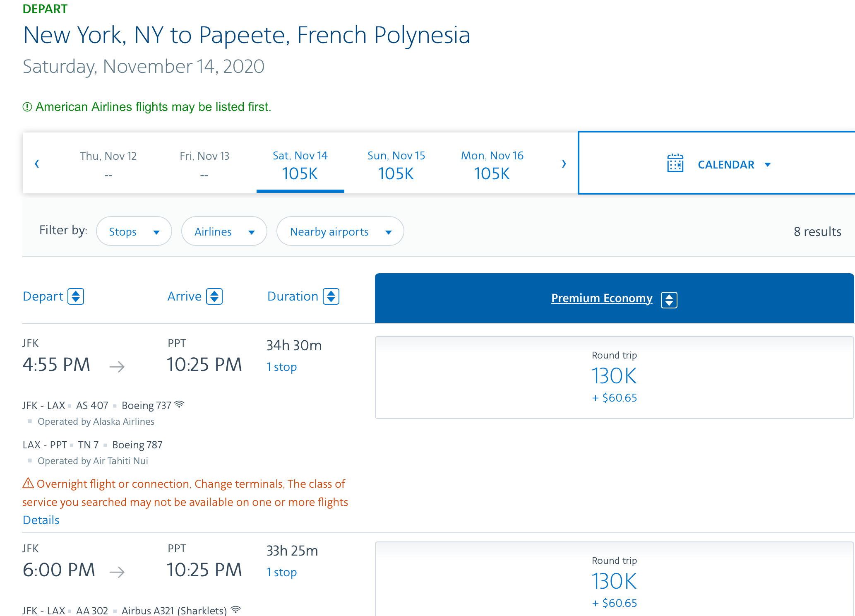Click 1 stop link for 6:00 PM flight
The height and width of the screenshot is (616, 855).
(281, 572)
